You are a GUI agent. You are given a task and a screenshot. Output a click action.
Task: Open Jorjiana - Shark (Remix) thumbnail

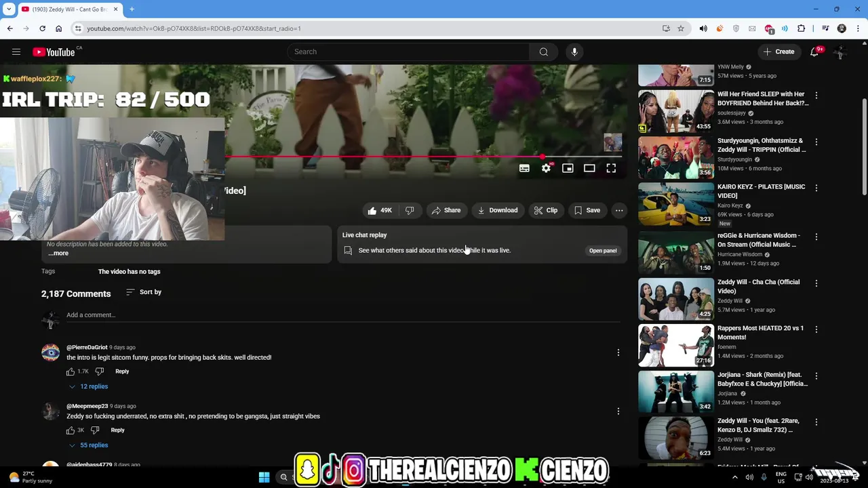tap(675, 391)
